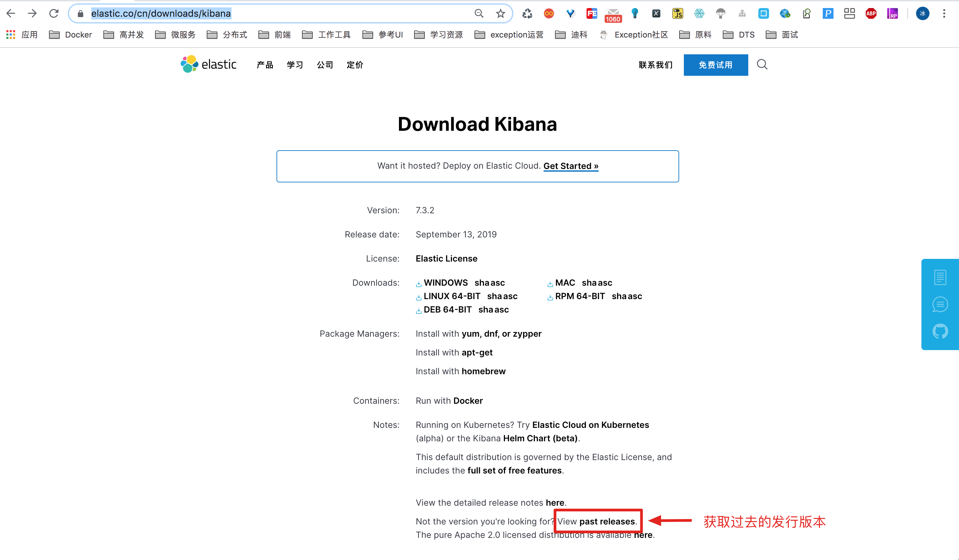
Task: Open the 参考UI bookmarks folder
Action: point(383,35)
